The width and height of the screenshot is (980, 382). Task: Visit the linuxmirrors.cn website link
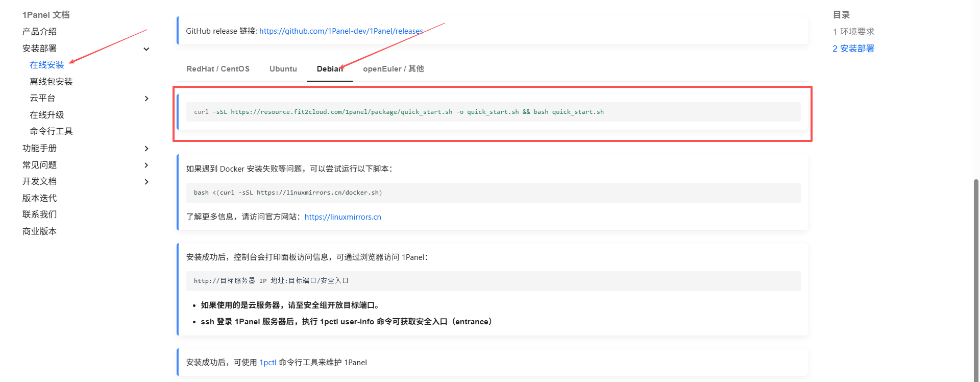click(342, 217)
